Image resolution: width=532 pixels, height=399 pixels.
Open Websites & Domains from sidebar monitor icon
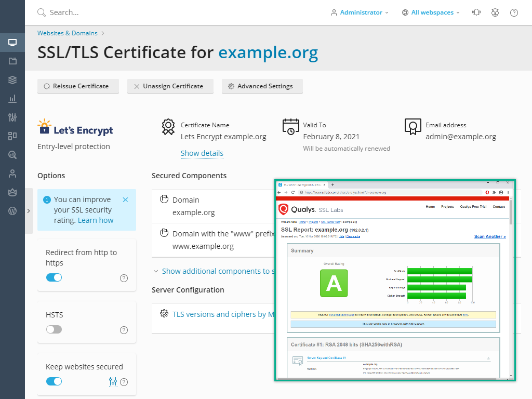12,43
